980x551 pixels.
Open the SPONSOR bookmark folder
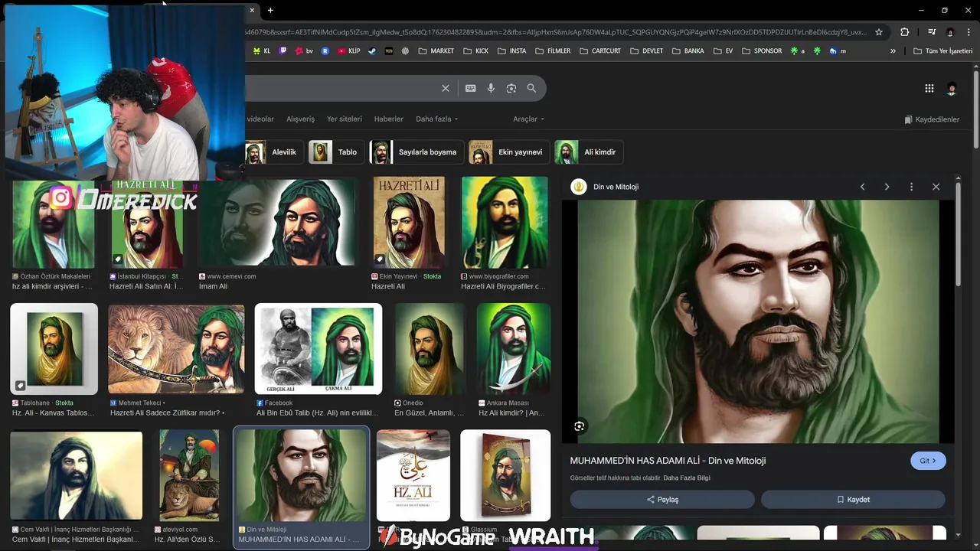click(x=762, y=51)
